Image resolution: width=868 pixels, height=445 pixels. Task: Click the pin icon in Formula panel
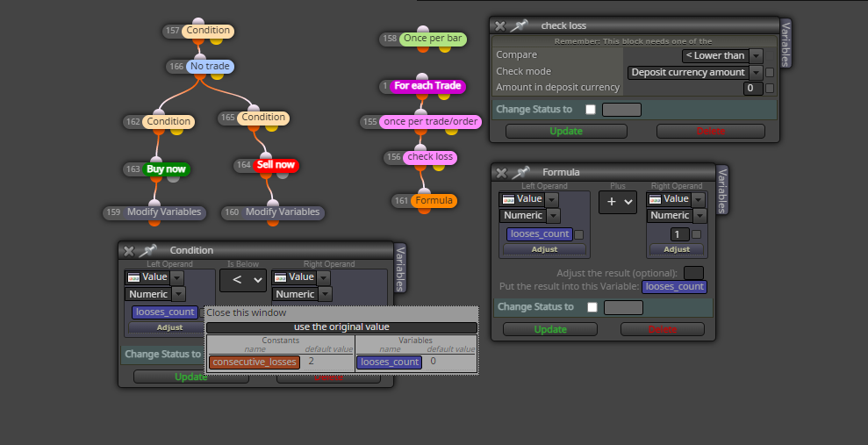pos(520,172)
